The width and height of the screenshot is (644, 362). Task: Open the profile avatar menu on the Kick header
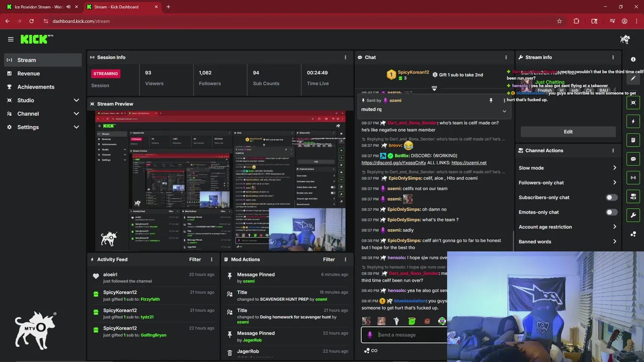[x=625, y=39]
